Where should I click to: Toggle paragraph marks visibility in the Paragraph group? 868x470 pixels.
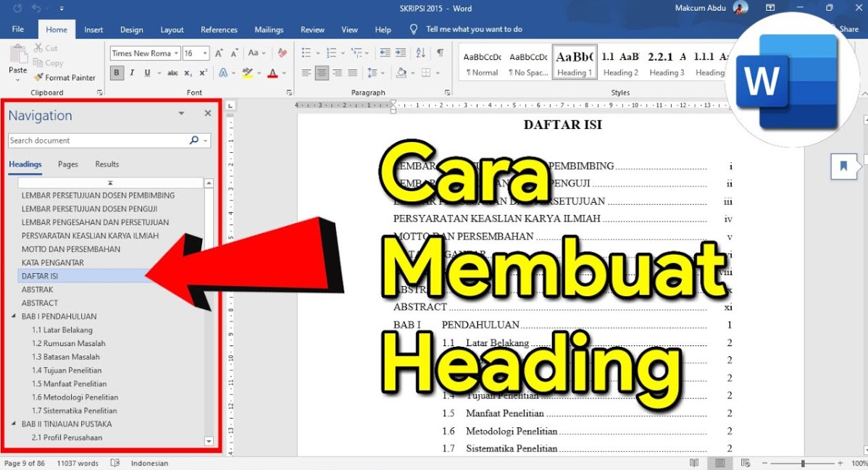pos(441,53)
